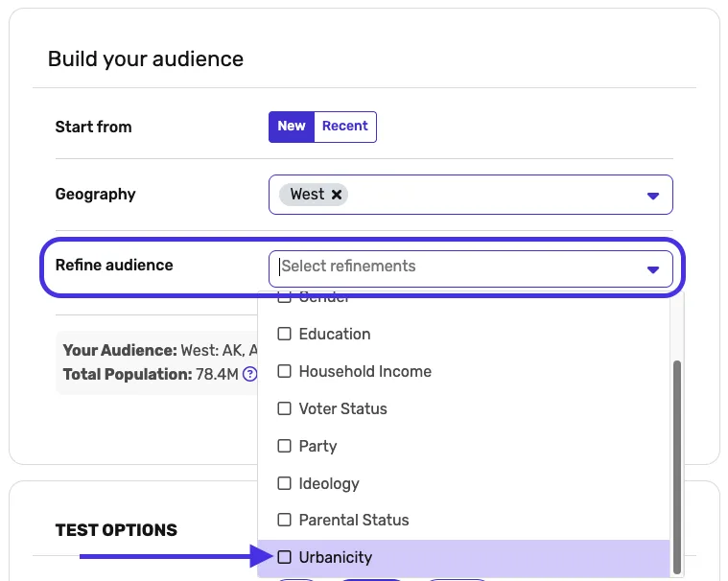Click the Total Population help icon

tap(250, 374)
